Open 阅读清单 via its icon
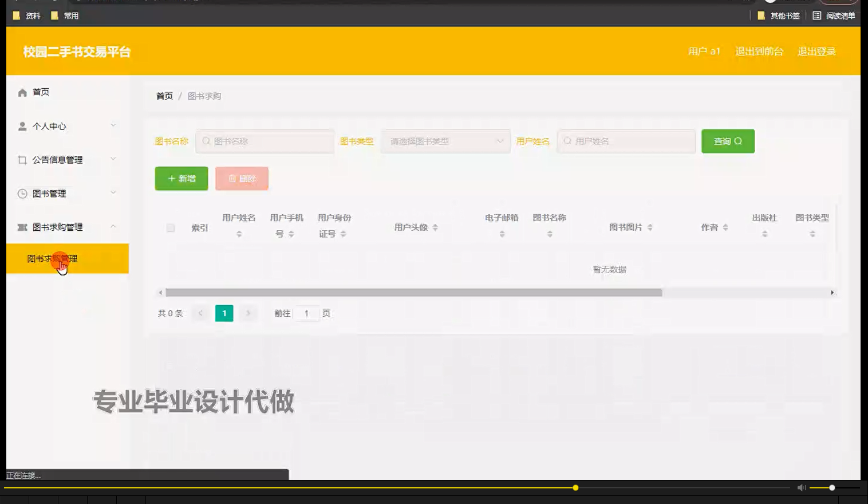868x504 pixels. pyautogui.click(x=818, y=15)
